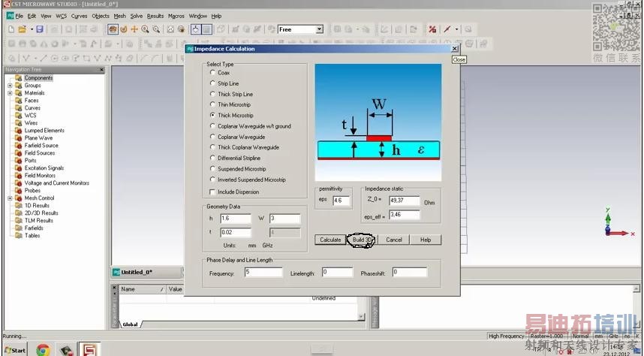This screenshot has width=644, height=356.
Task: Click the red percent-shaped toolbar icon
Action: 432,29
